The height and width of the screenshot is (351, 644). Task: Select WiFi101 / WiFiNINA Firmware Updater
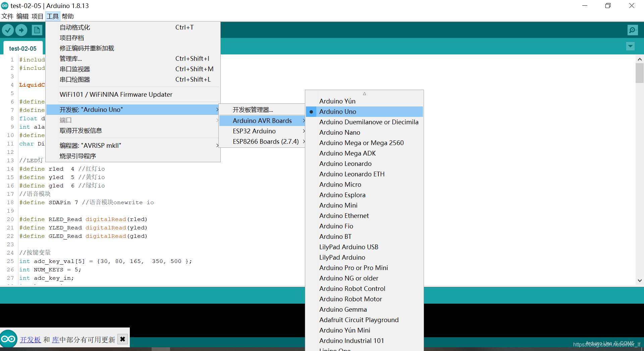[x=133, y=95]
